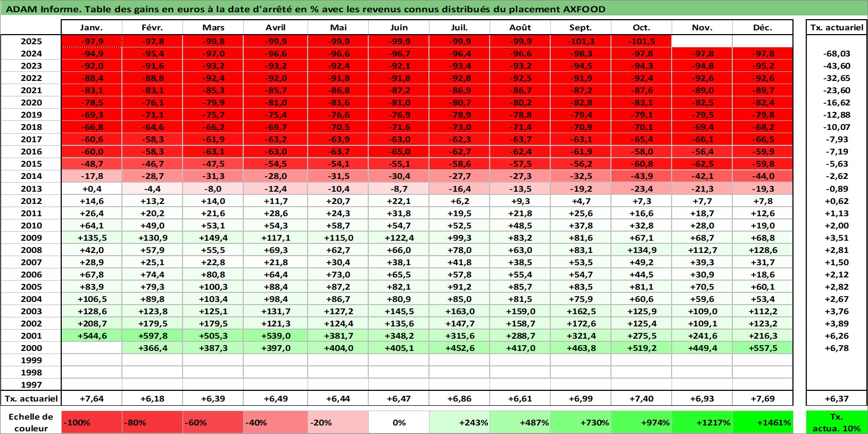The image size is (868, 434).
Task: Click the +6,26 actuarial rate for 2001
Action: coord(837,335)
